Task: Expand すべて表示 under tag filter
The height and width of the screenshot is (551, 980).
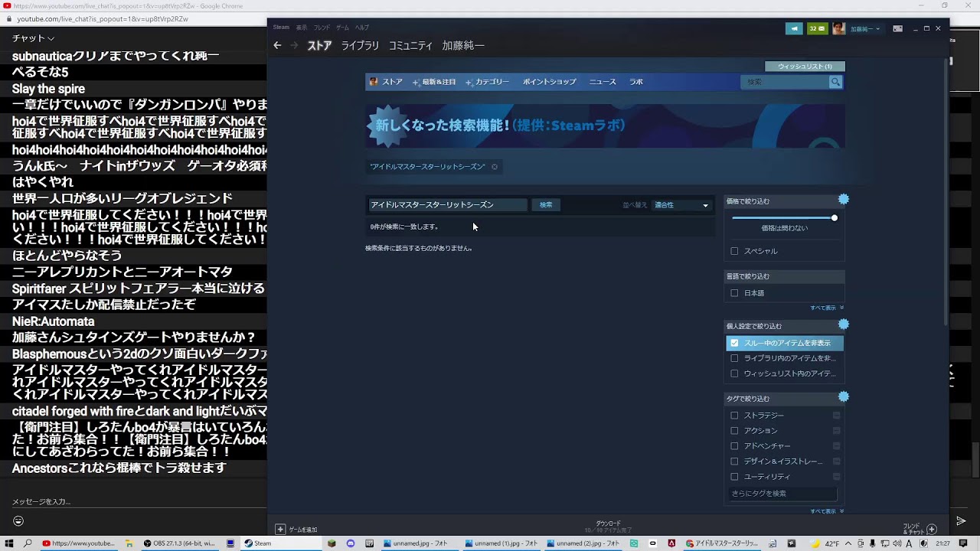Action: click(x=827, y=511)
